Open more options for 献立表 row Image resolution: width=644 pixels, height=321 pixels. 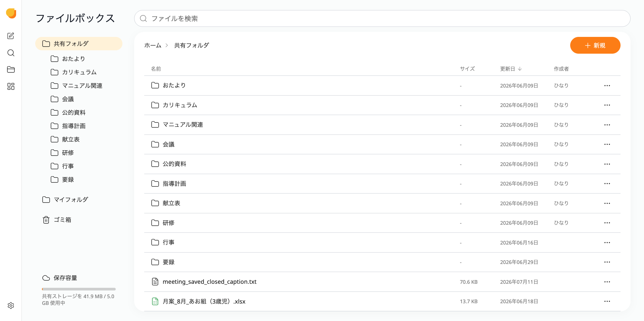(x=607, y=203)
